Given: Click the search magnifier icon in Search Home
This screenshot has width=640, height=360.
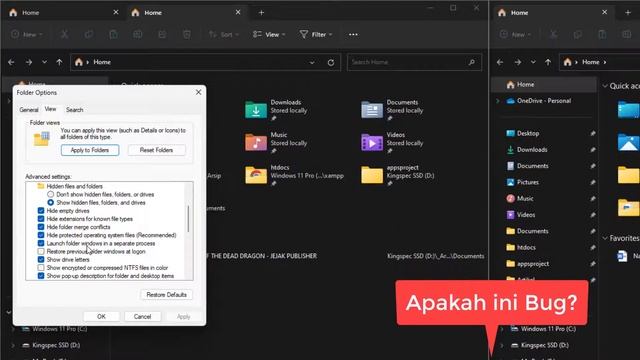Looking at the screenshot, I should (471, 62).
